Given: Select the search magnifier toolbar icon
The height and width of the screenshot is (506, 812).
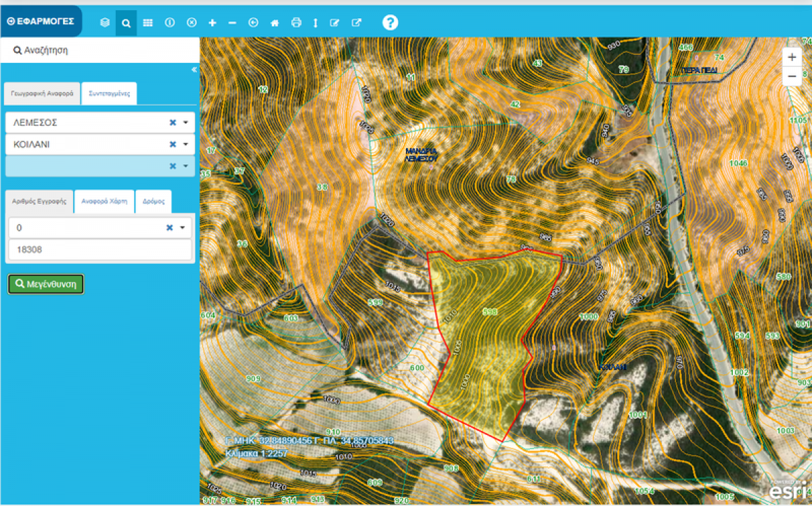Looking at the screenshot, I should click(x=126, y=23).
